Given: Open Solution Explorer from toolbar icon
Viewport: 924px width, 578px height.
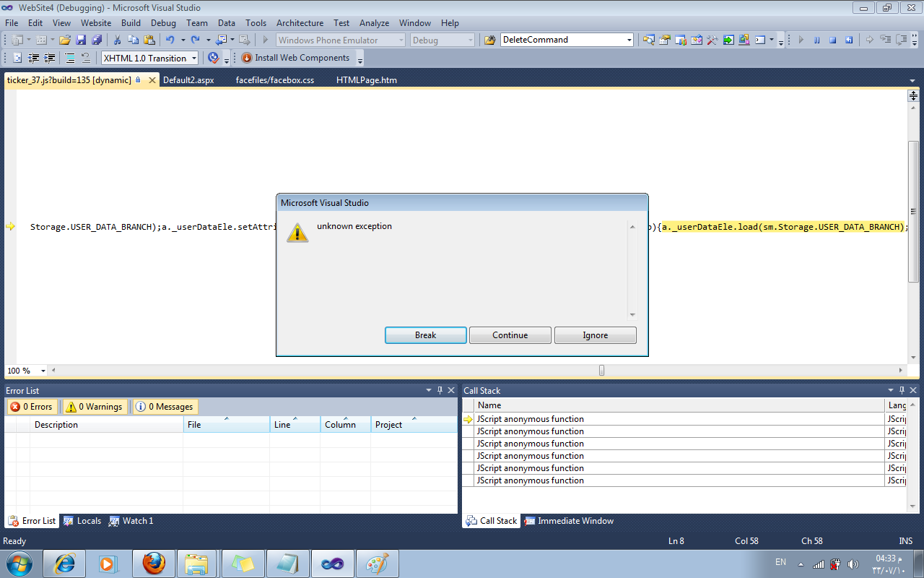Looking at the screenshot, I should click(x=649, y=40).
